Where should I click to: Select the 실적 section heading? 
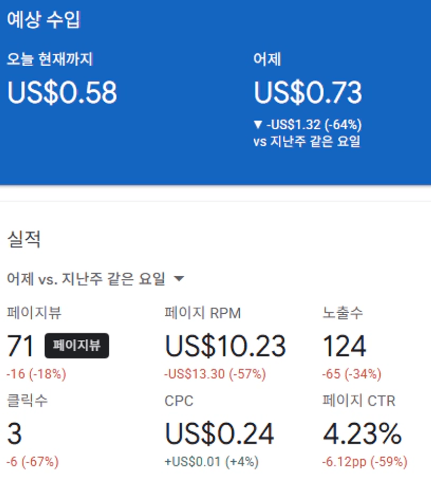[x=23, y=239]
